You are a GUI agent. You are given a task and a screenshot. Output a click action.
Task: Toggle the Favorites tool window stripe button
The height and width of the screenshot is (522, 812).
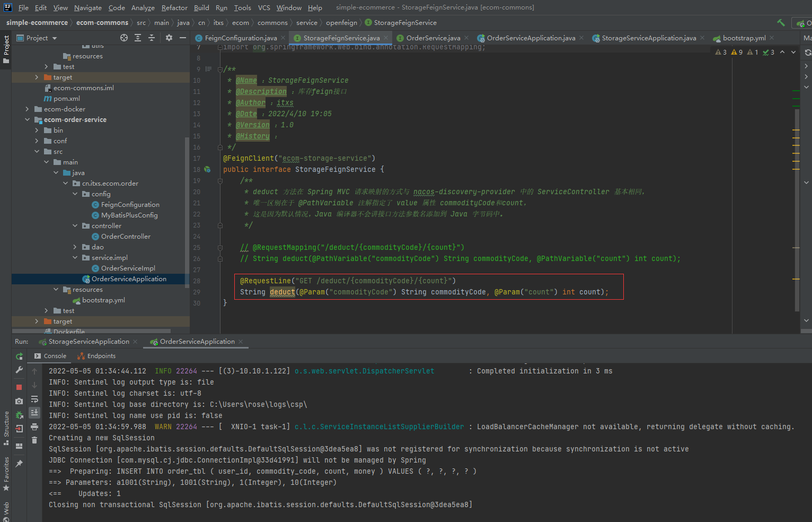tap(6, 474)
